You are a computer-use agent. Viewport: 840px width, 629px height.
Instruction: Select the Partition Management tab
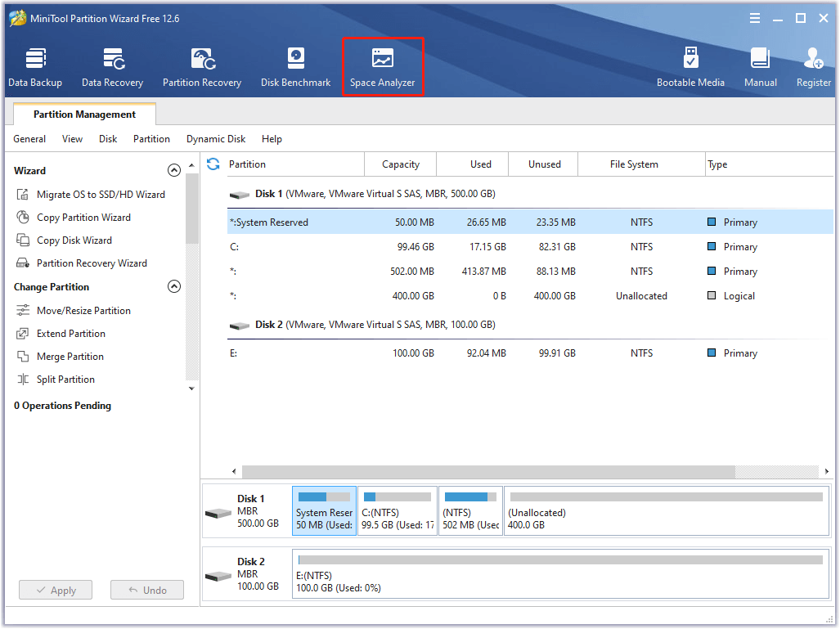84,115
